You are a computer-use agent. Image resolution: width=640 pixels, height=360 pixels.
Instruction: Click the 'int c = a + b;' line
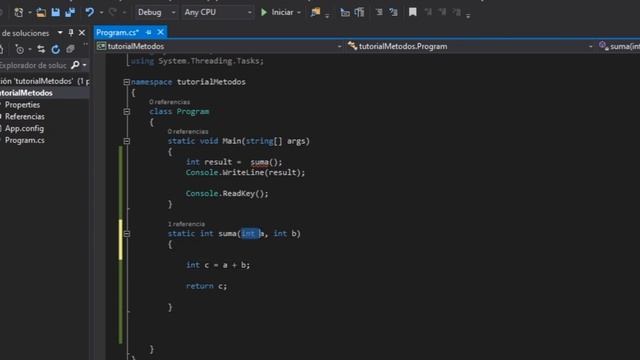click(x=218, y=265)
